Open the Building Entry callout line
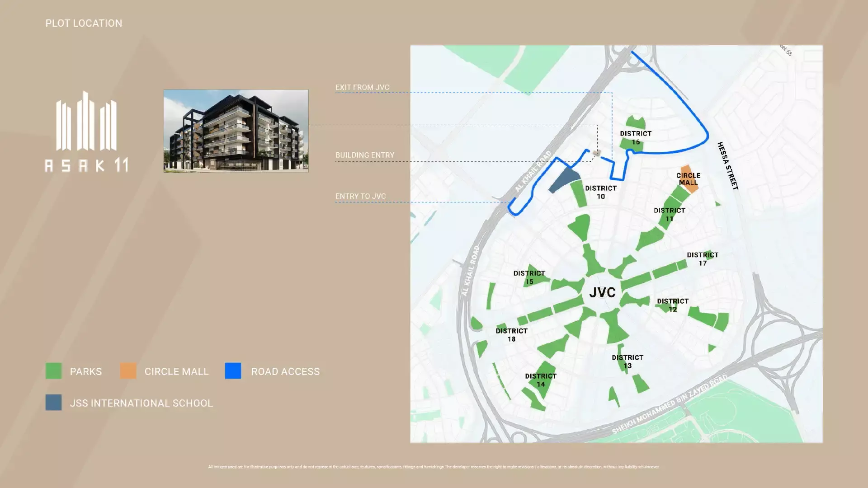Viewport: 868px width, 488px height. click(364, 155)
